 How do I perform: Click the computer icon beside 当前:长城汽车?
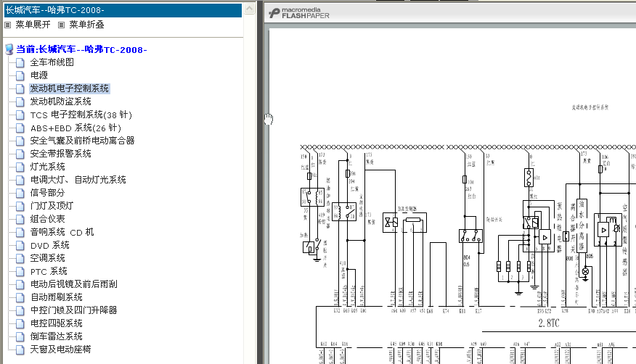coord(9,50)
